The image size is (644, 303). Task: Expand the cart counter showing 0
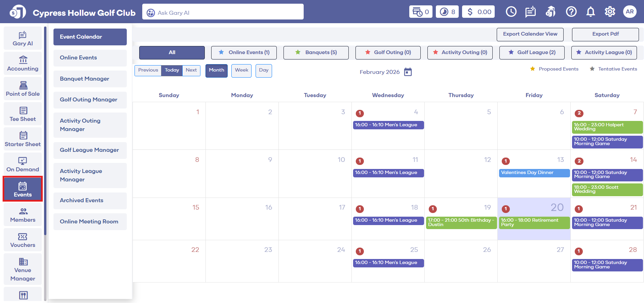coord(421,12)
